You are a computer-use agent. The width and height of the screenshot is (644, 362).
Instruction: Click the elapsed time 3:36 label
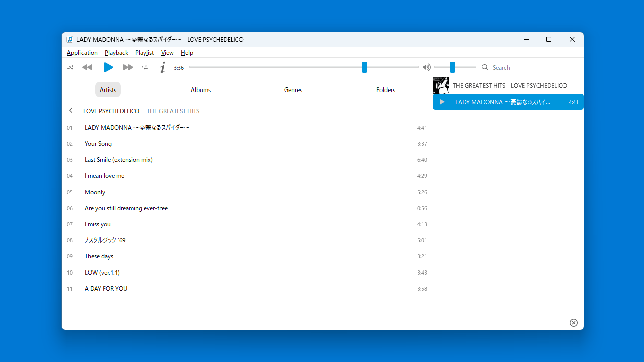click(x=179, y=68)
